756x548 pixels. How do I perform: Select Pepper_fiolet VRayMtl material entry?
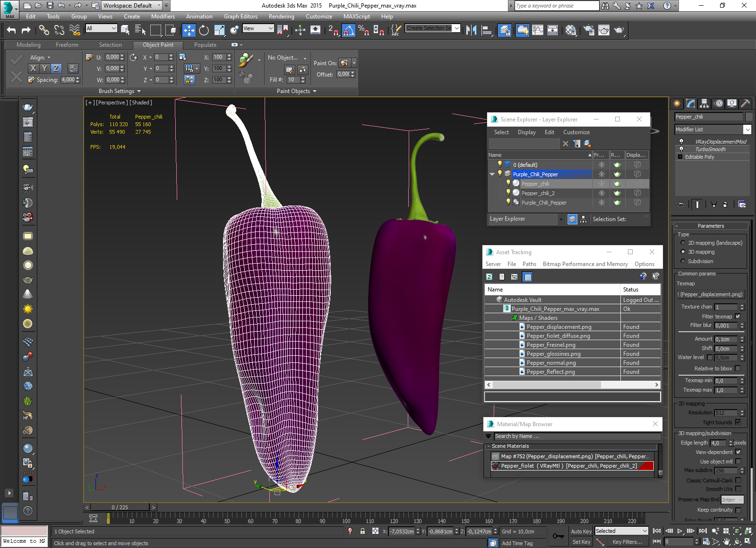pos(572,466)
